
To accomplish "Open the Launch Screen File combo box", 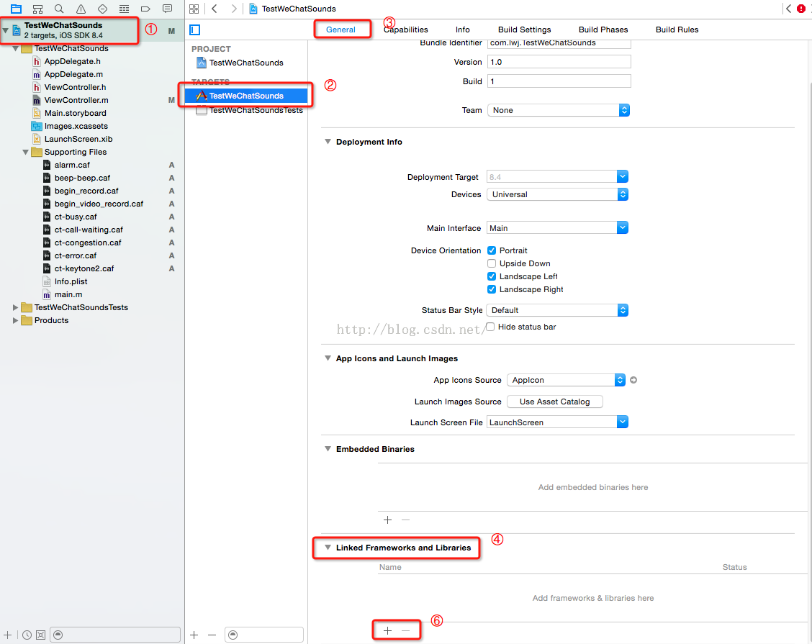I will (557, 422).
